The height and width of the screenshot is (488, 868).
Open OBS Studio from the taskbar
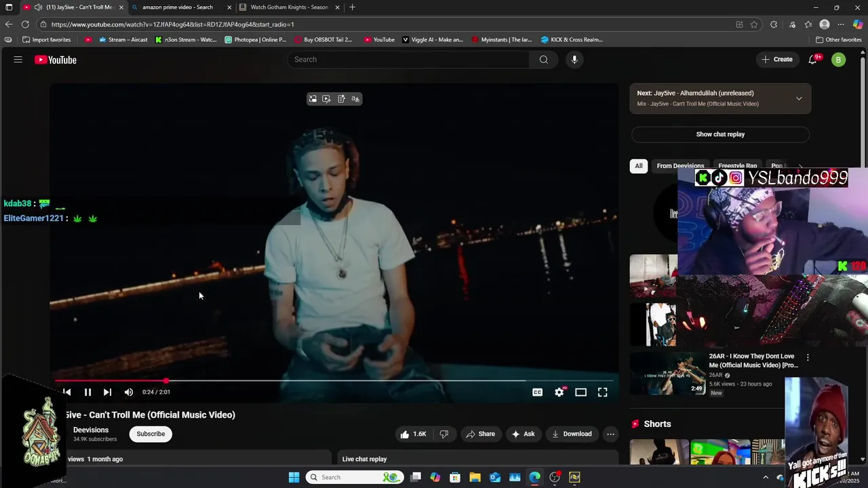pyautogui.click(x=555, y=477)
